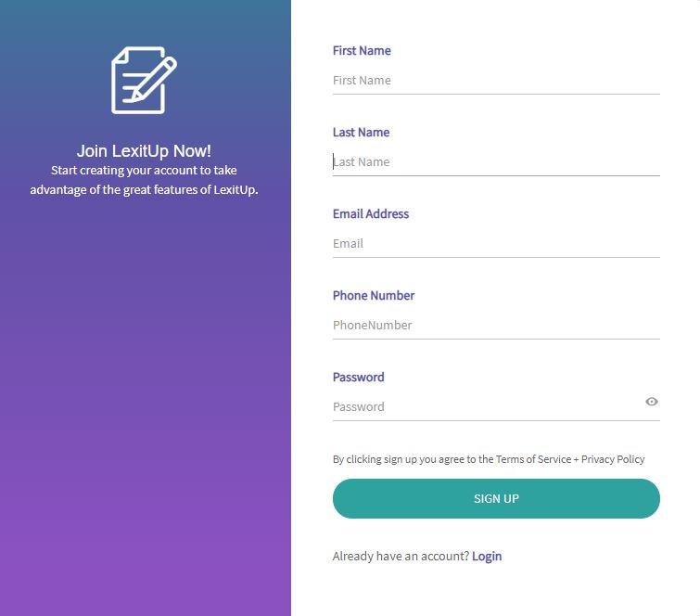Click the "Last Name" field label
Viewport: 700px width, 616px height.
pyautogui.click(x=361, y=133)
